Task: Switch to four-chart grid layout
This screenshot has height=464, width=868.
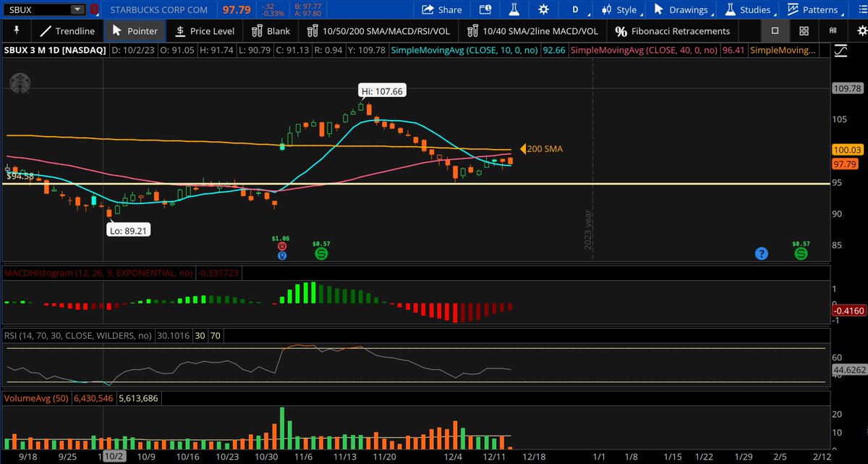Action: pyautogui.click(x=803, y=31)
